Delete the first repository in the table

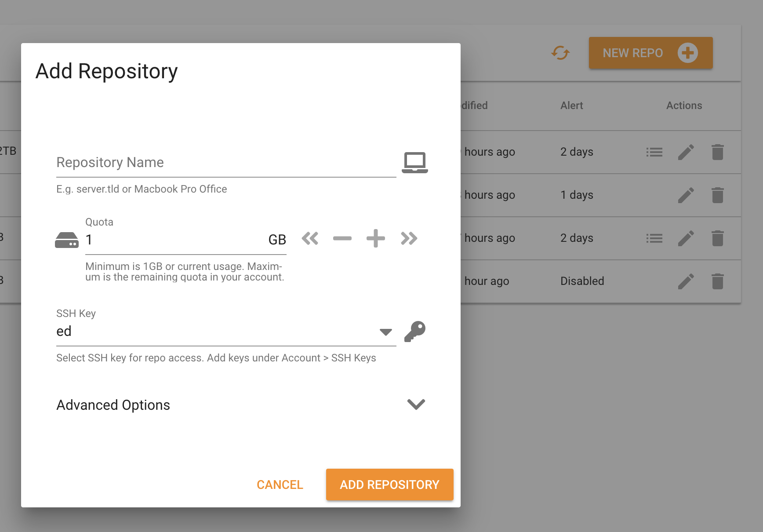point(717,152)
